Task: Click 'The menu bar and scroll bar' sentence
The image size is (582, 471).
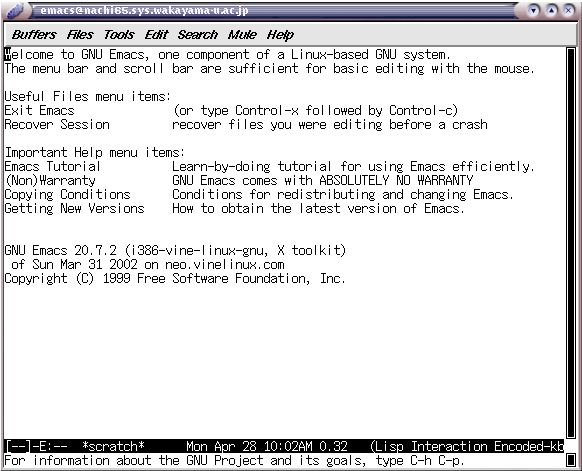Action: tap(269, 69)
